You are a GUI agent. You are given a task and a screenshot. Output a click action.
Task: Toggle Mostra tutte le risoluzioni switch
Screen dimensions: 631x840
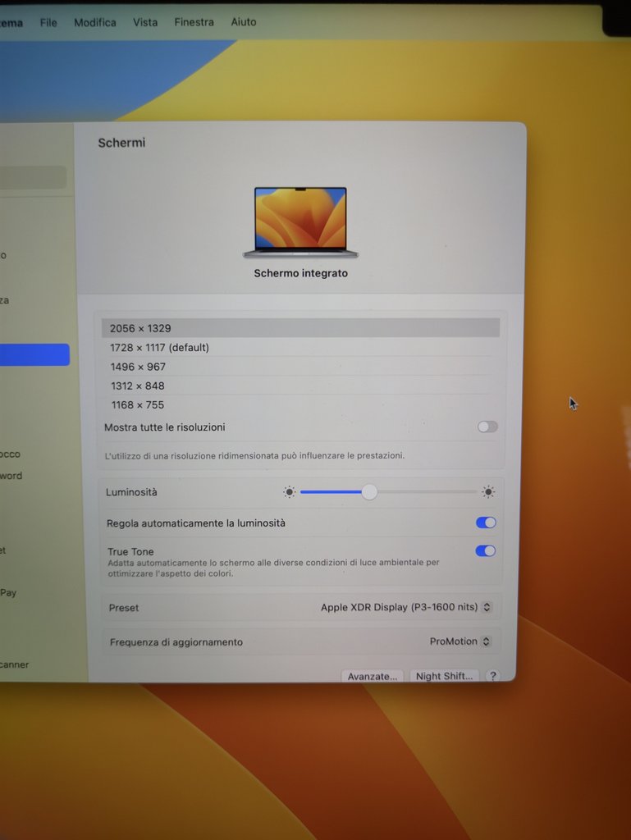point(487,427)
